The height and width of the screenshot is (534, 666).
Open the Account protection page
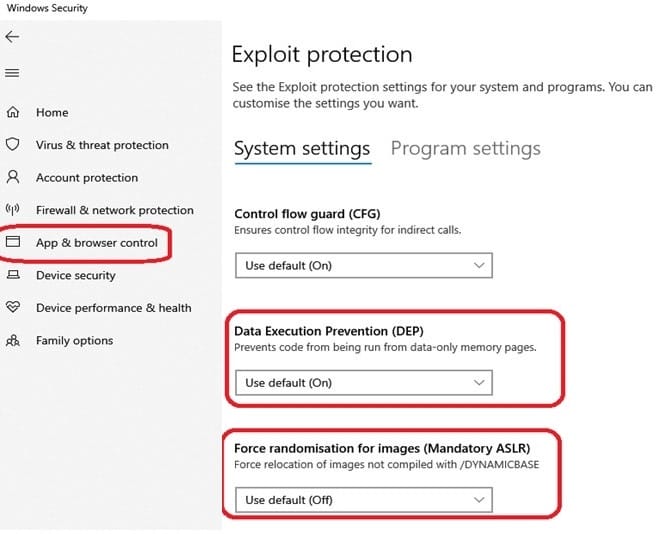(x=87, y=178)
